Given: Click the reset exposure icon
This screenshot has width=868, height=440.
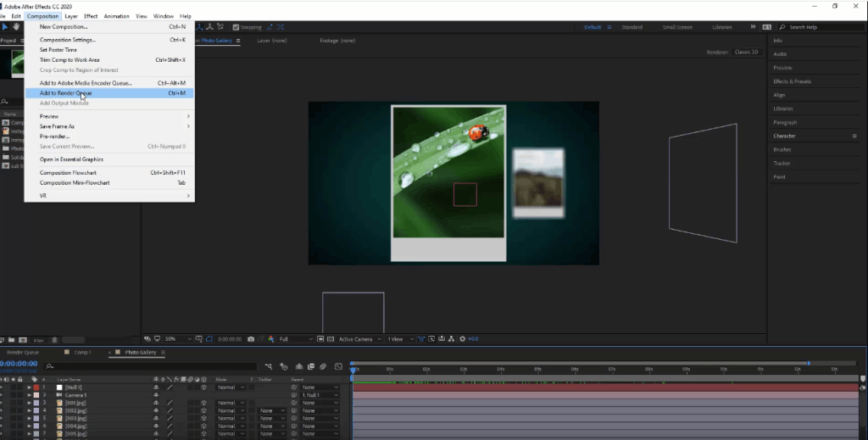Looking at the screenshot, I should coord(462,339).
